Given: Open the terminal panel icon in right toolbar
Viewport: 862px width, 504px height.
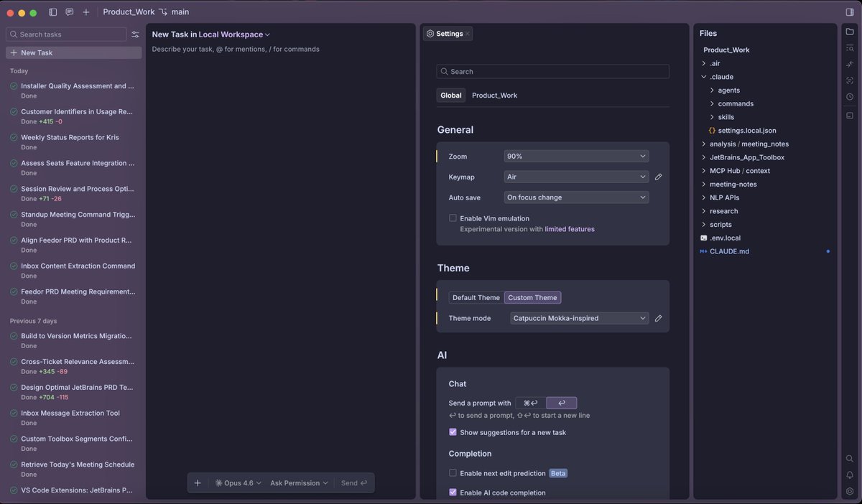Looking at the screenshot, I should [x=850, y=116].
